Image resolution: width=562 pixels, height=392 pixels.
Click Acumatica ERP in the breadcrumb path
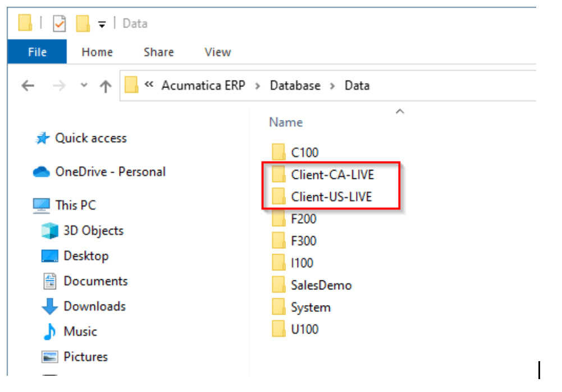203,86
